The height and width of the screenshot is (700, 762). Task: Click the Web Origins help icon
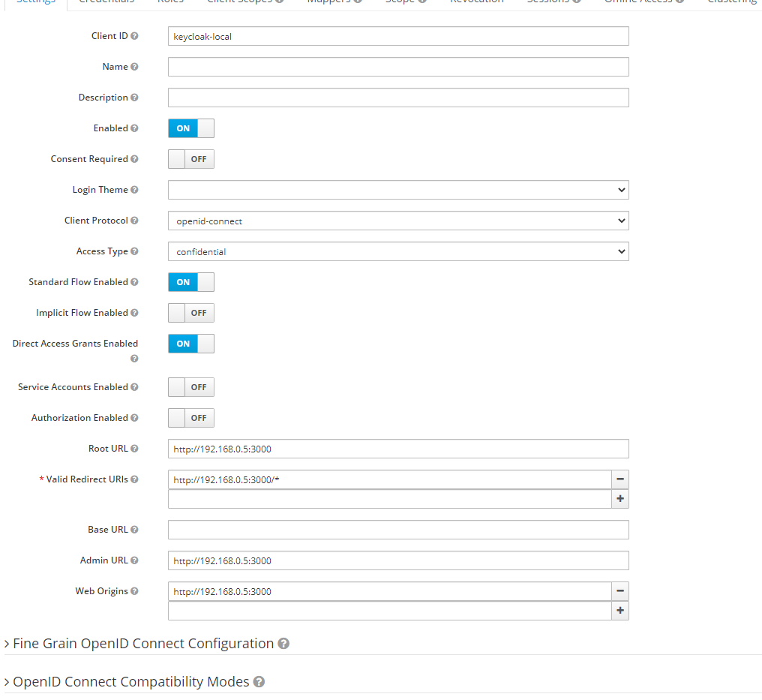point(134,591)
